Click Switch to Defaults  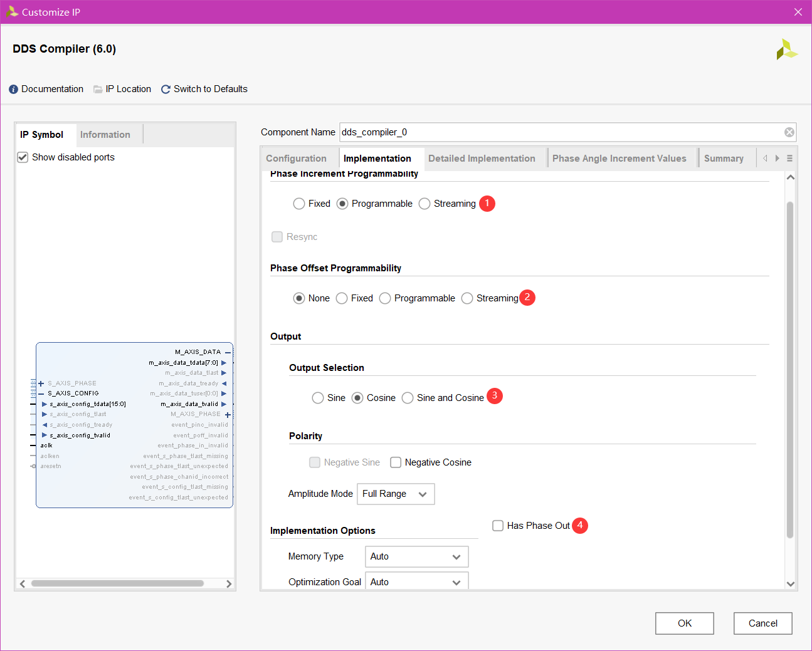coord(204,89)
